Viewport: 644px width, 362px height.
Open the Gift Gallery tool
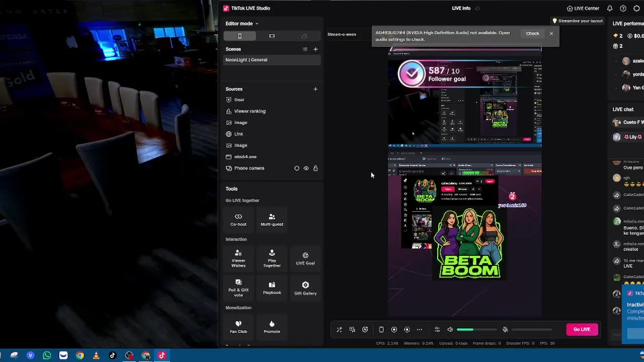(x=305, y=288)
